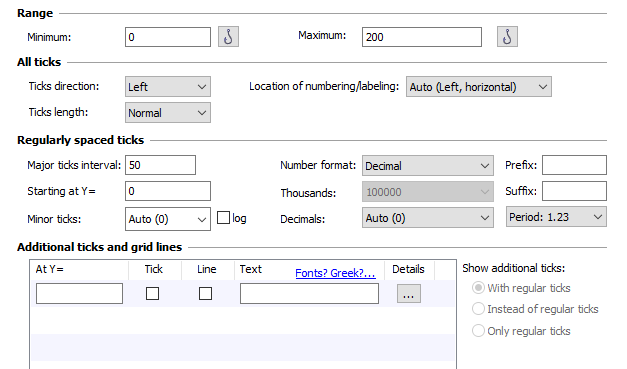Click the Additional ticks and grid lines heading
The width and height of the screenshot is (627, 369).
[x=100, y=247]
